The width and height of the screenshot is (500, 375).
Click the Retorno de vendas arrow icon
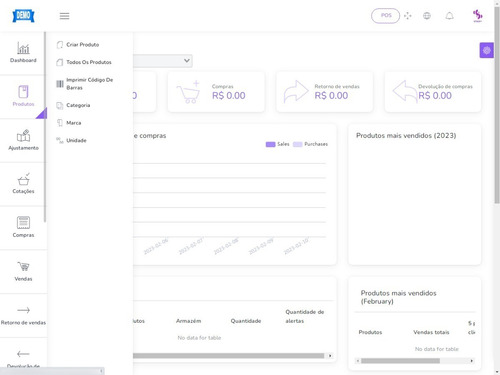pos(296,91)
